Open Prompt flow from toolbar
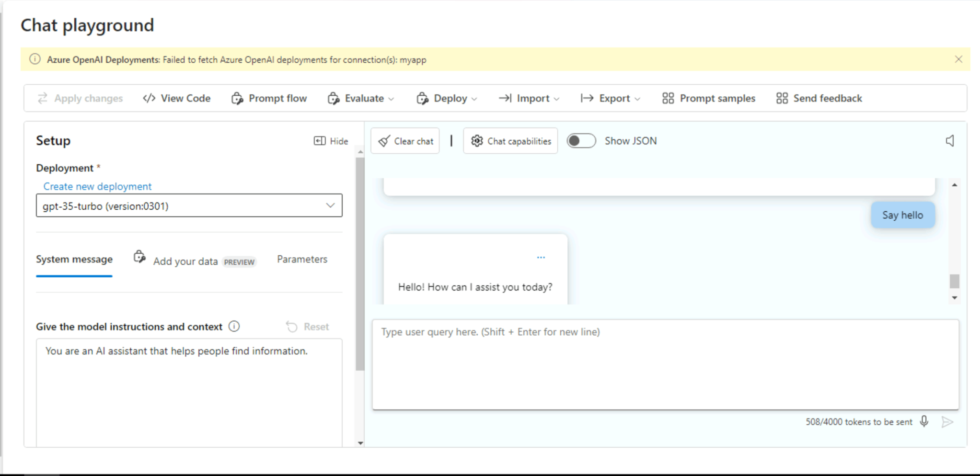 click(x=269, y=98)
